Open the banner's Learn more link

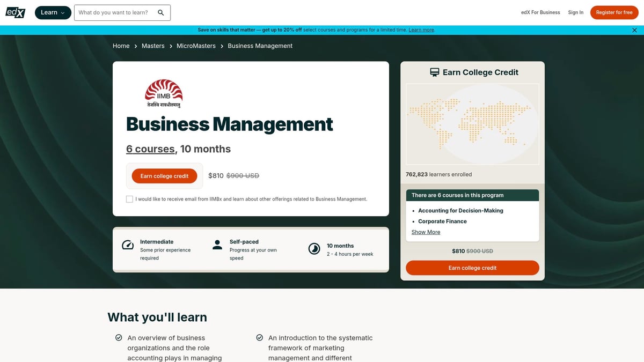point(421,30)
